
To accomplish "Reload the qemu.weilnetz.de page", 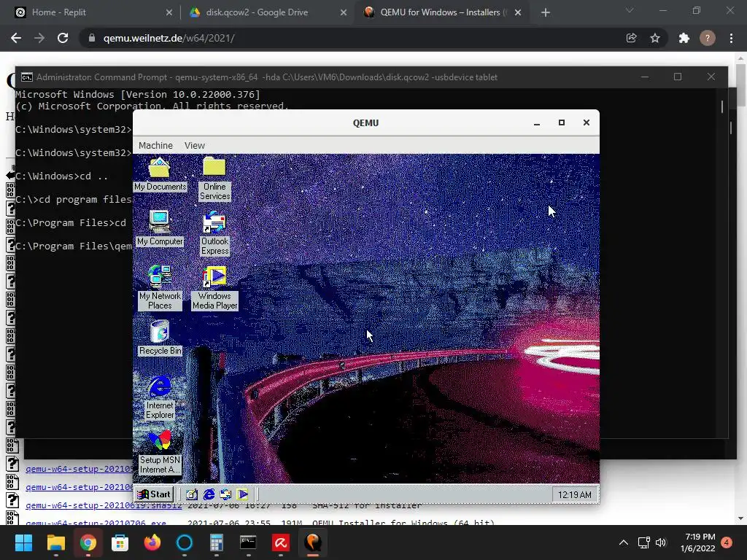I will point(63,38).
